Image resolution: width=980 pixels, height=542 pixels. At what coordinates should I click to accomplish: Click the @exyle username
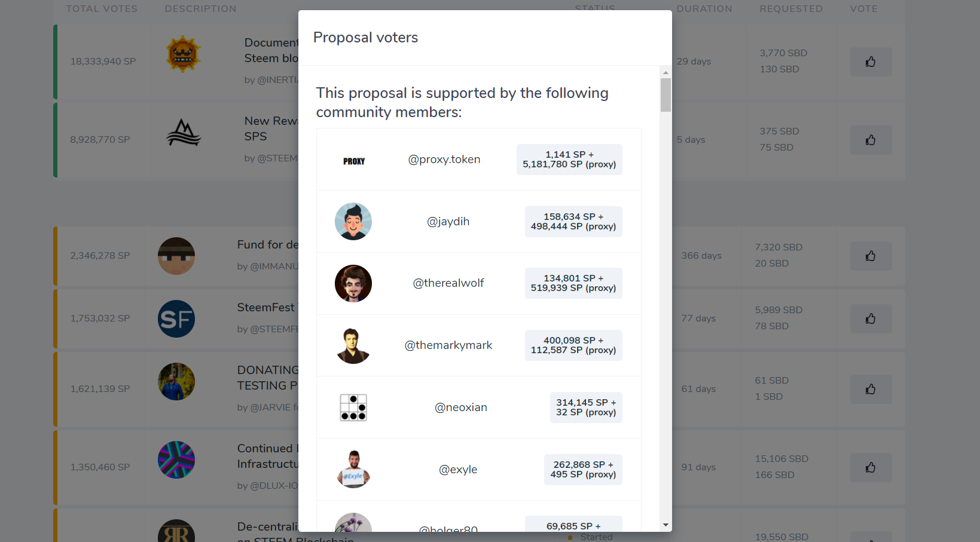[x=458, y=470]
